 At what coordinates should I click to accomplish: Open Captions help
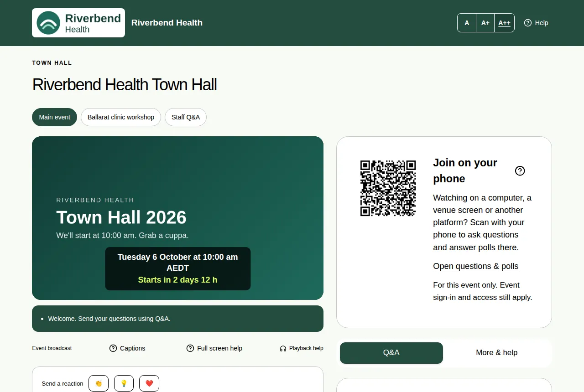coord(127,348)
